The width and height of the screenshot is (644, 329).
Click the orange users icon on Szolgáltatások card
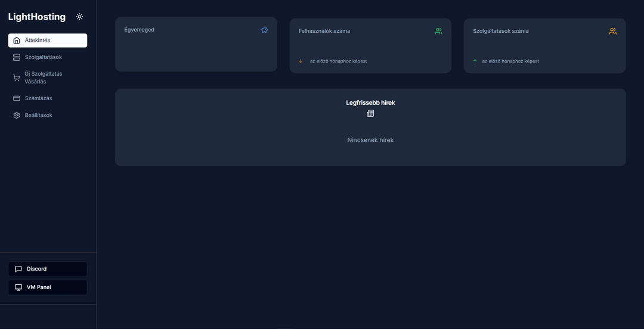[x=612, y=31]
